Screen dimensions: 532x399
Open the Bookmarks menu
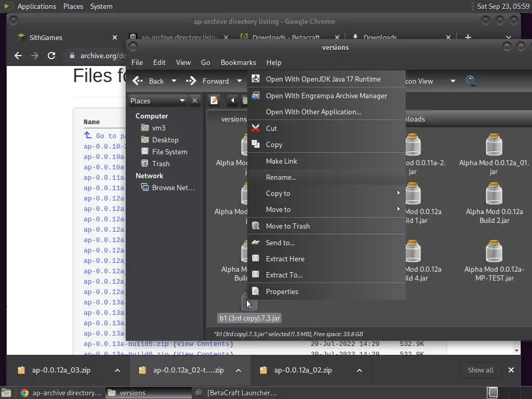238,62
